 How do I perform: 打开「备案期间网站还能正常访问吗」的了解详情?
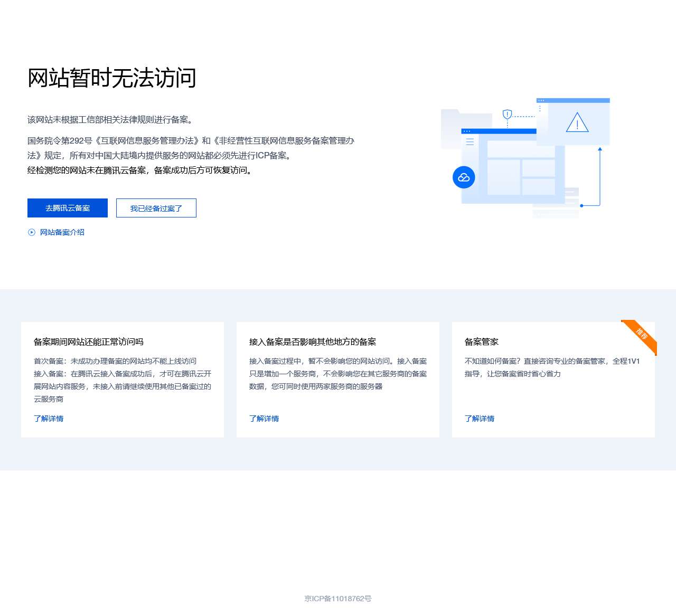(49, 419)
